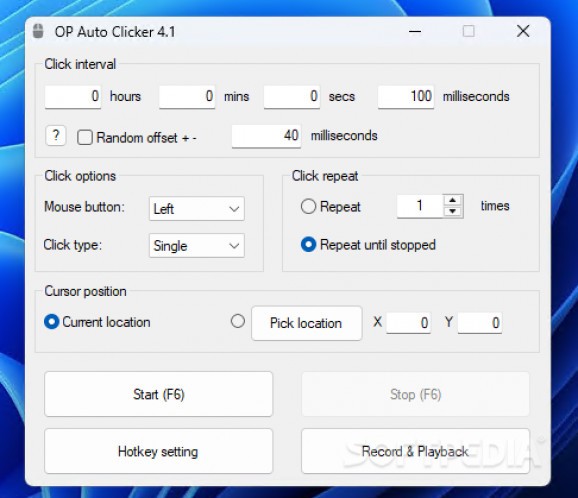Click the Pick location button
Image resolution: width=578 pixels, height=498 pixels.
coord(307,323)
